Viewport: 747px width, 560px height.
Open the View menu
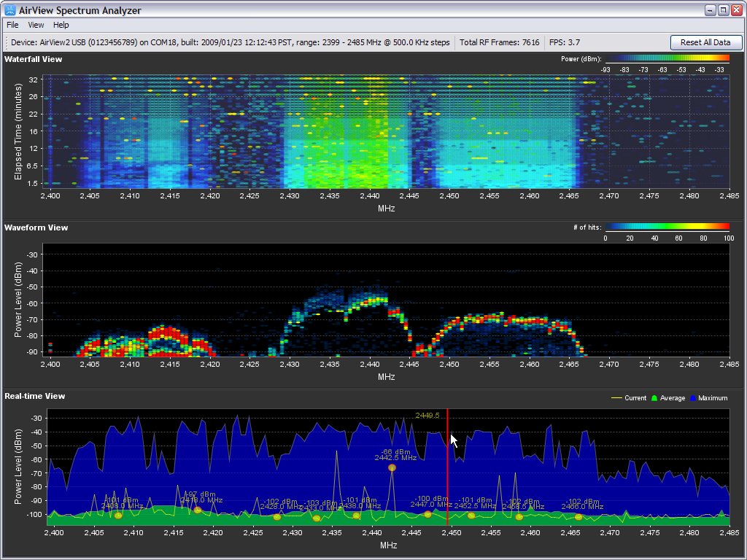(x=36, y=25)
